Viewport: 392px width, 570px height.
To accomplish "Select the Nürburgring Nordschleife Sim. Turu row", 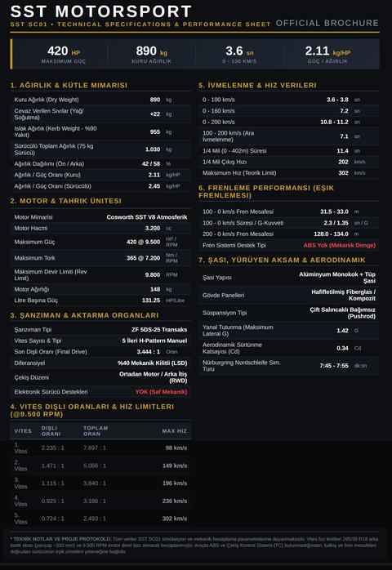I will tap(289, 366).
